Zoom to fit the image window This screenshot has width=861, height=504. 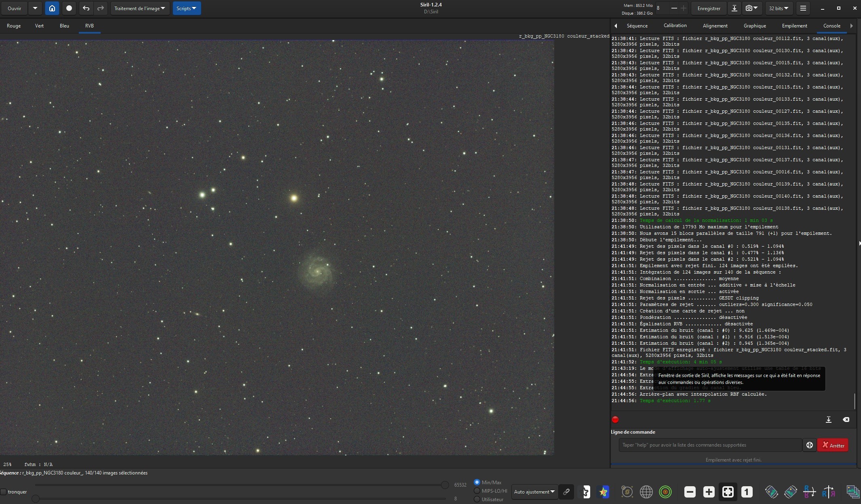(x=728, y=492)
